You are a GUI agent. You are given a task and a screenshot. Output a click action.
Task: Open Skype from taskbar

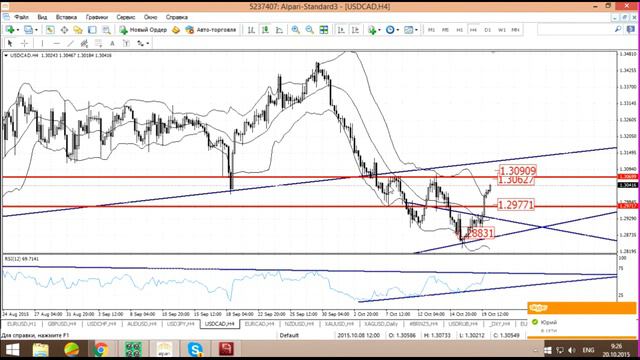tap(195, 350)
